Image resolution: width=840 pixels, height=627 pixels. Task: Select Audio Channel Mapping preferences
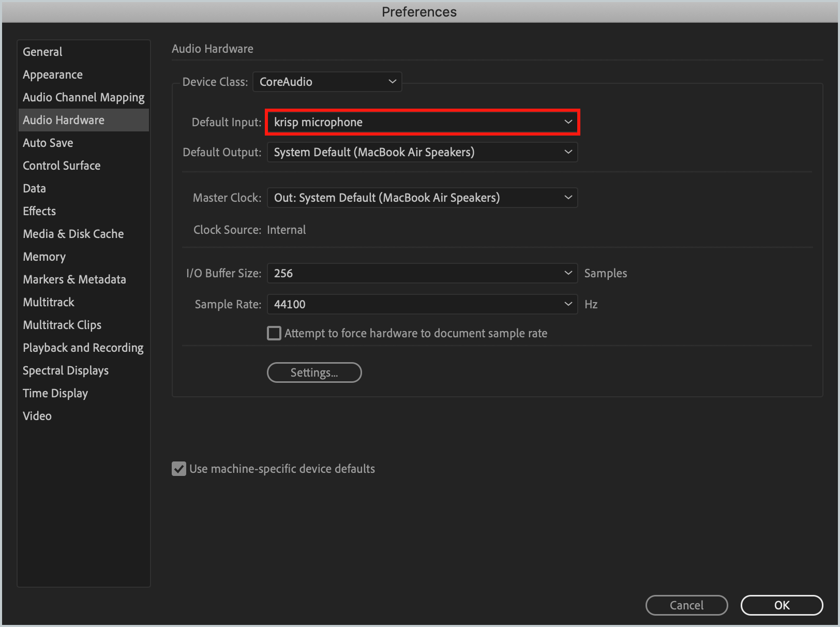(x=83, y=97)
